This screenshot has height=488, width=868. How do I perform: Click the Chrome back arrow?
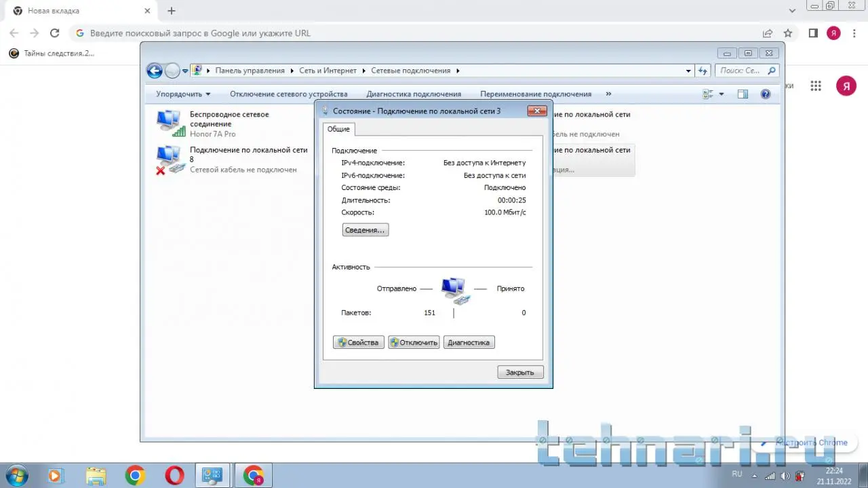(14, 33)
